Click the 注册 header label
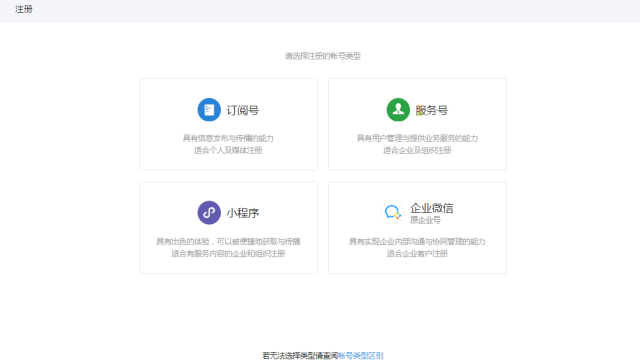This screenshot has height=364, width=640. click(x=24, y=9)
